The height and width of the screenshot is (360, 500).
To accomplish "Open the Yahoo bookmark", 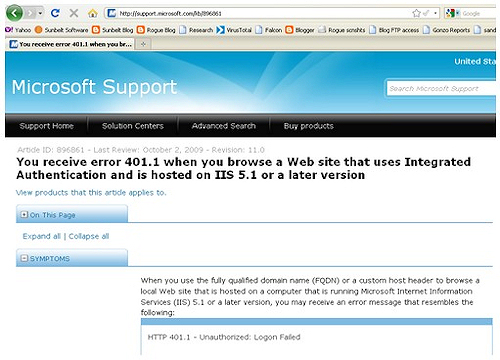I will pos(18,30).
